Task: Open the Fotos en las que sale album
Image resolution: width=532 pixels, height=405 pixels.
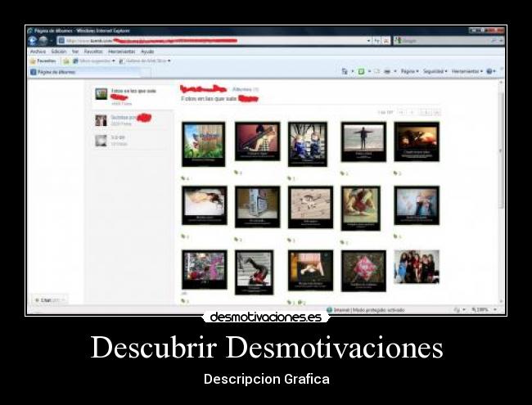Action: (x=133, y=97)
